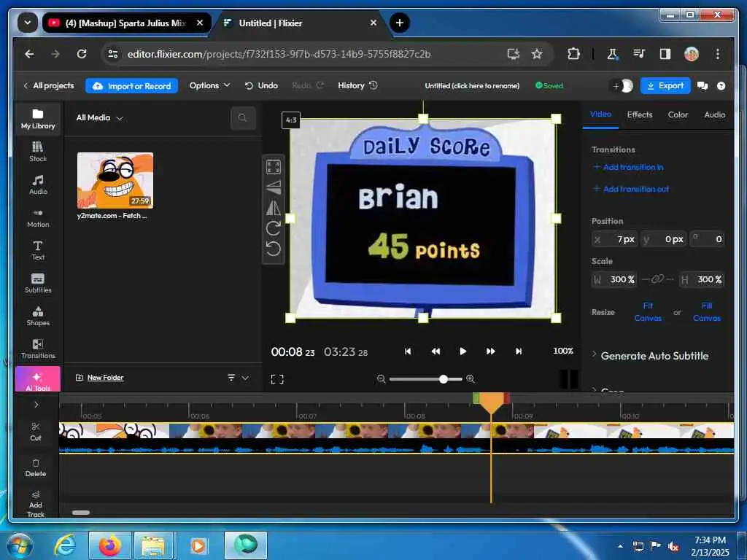Viewport: 747px width, 560px height.
Task: Click the fit-to-canvas frame icon
Action: (274, 167)
